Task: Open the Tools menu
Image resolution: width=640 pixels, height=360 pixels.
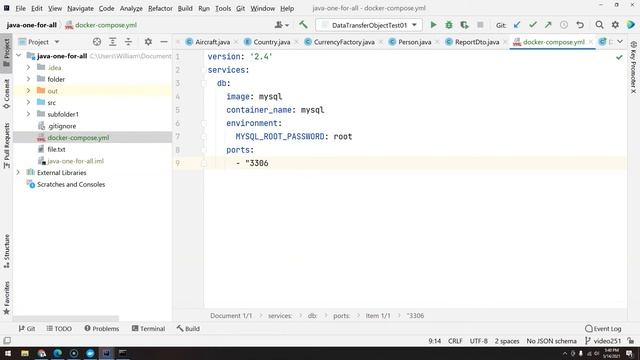Action: tap(223, 8)
